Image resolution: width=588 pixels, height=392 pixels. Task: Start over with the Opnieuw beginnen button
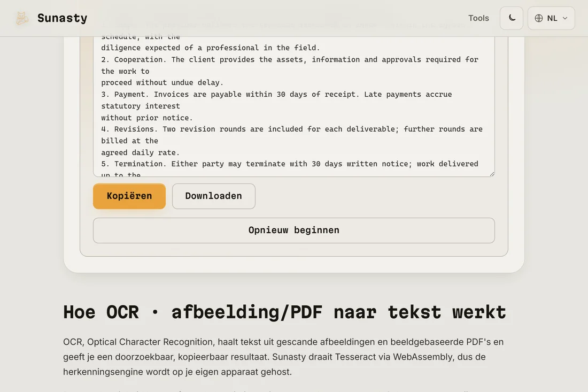[x=294, y=230]
